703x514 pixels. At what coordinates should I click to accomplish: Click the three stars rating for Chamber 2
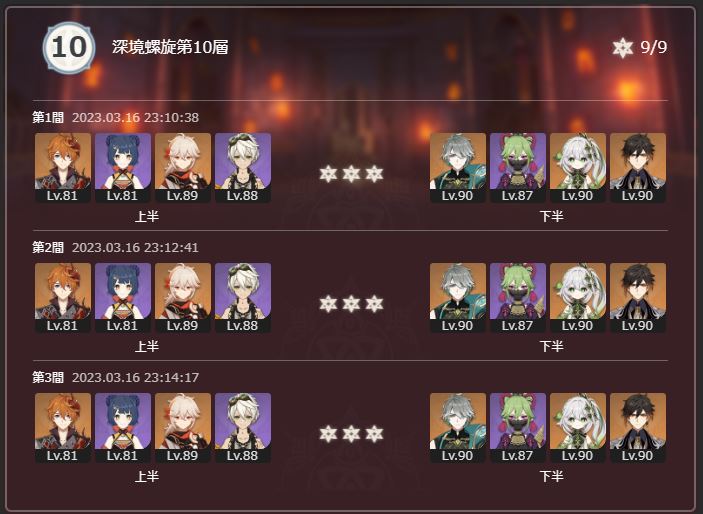pyautogui.click(x=351, y=304)
